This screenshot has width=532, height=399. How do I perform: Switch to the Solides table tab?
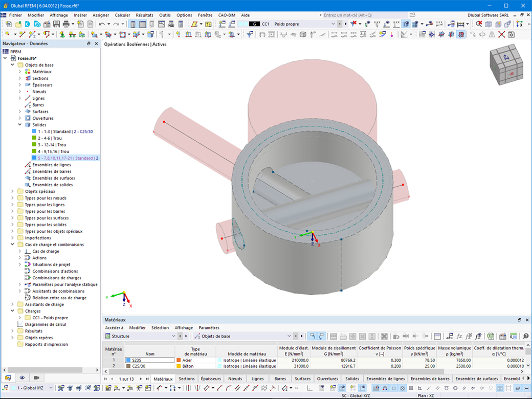point(352,379)
